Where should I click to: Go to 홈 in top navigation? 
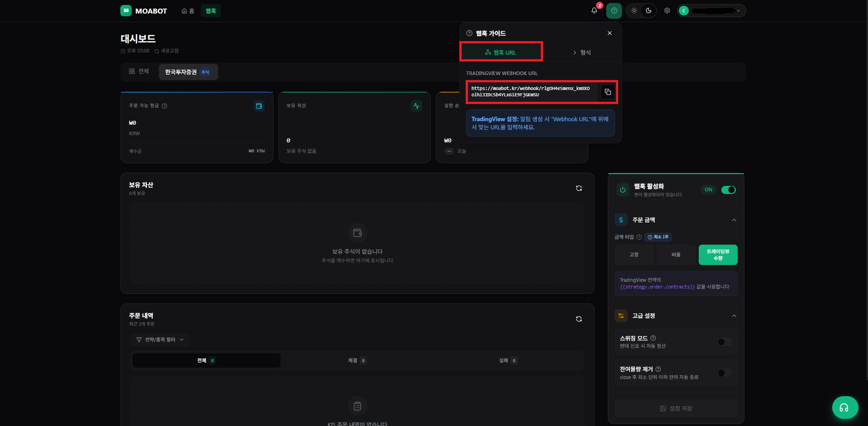[x=188, y=11]
